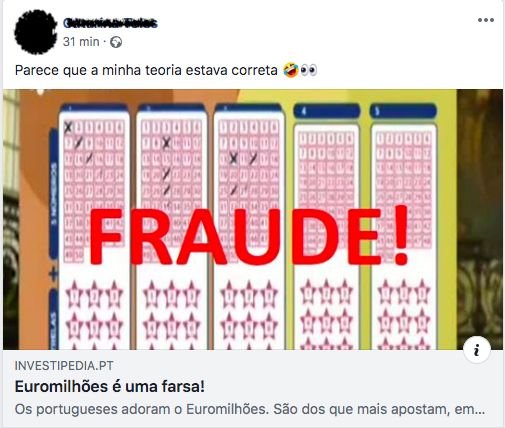The image size is (505, 428).
Task: Open the 'Euromilhões é uma farsa!' headline
Action: pyautogui.click(x=110, y=387)
